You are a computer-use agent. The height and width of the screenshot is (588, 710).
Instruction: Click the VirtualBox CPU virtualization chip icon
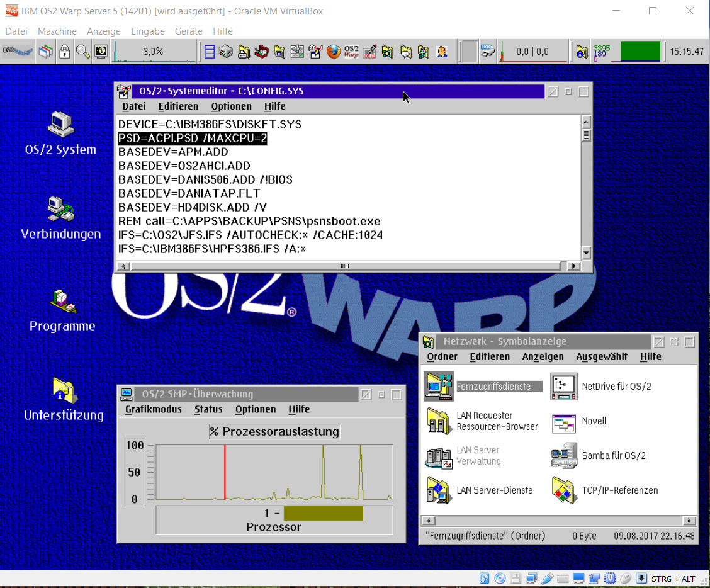pos(610,579)
